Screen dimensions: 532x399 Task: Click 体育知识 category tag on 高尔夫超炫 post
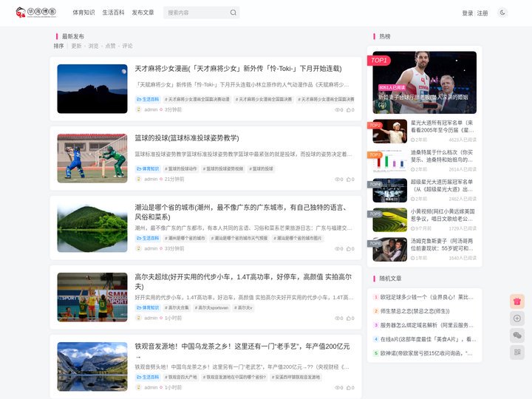148,307
